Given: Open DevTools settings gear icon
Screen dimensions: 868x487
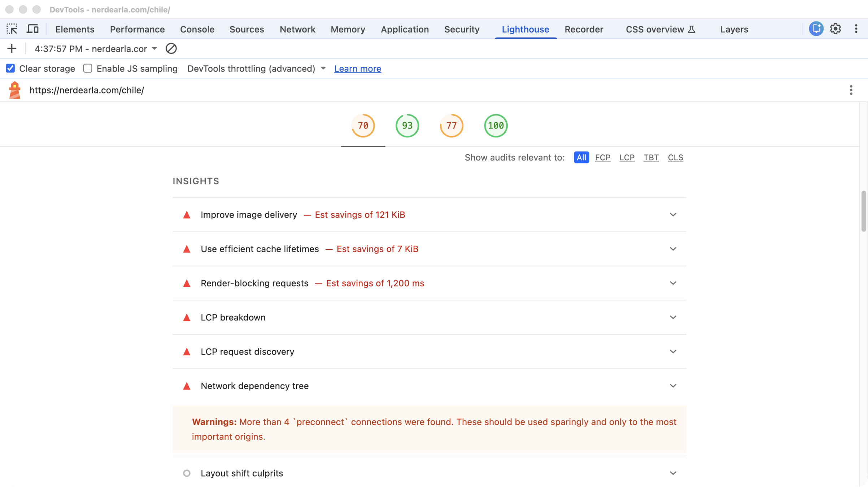Looking at the screenshot, I should pos(836,29).
